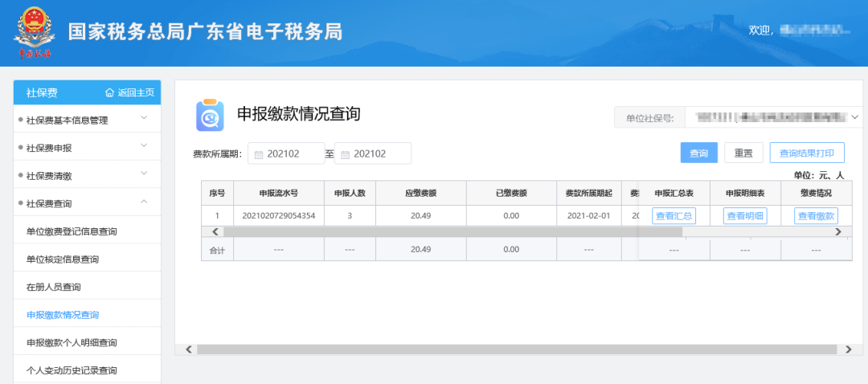Screen dimensions: 868x384
Task: Click the tax bureau emblem logo
Action: pyautogui.click(x=35, y=32)
